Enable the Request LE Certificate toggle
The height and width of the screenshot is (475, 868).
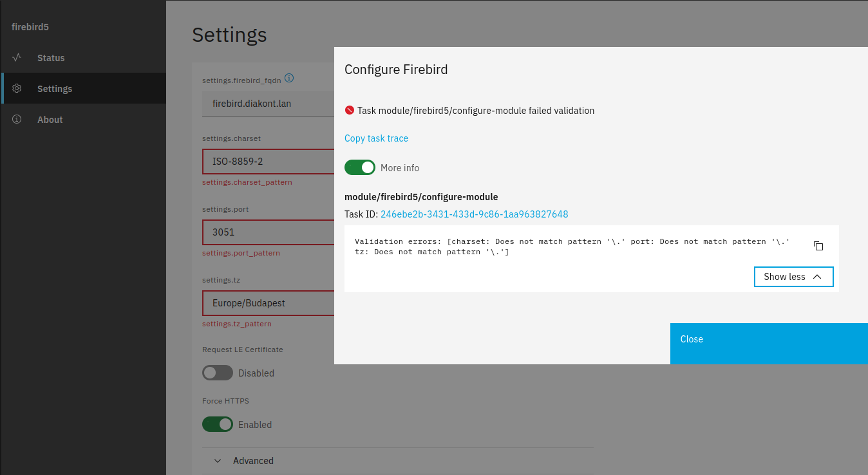point(218,373)
